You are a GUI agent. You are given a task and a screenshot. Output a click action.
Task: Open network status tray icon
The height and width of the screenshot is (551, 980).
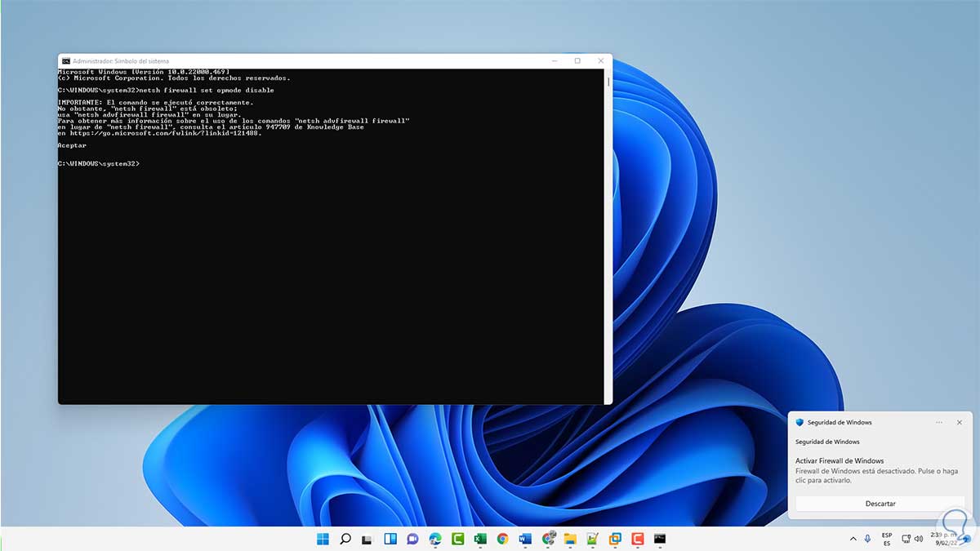906,539
